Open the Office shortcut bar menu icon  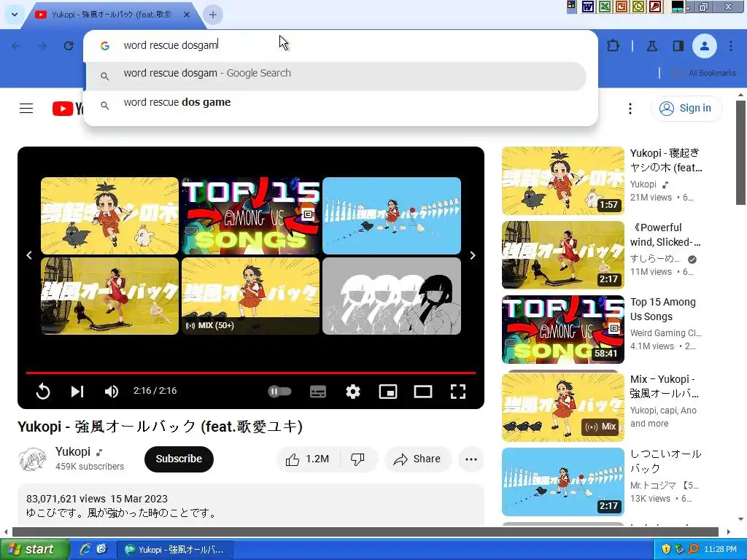(x=571, y=6)
